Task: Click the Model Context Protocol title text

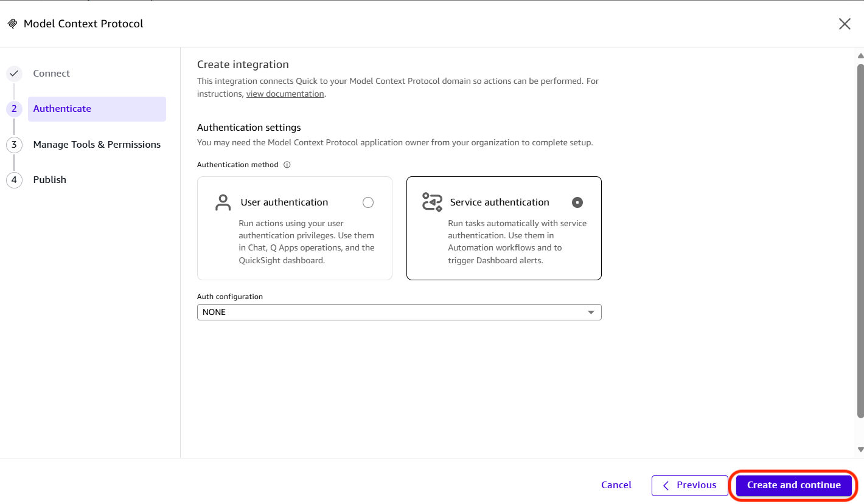Action: tap(83, 24)
